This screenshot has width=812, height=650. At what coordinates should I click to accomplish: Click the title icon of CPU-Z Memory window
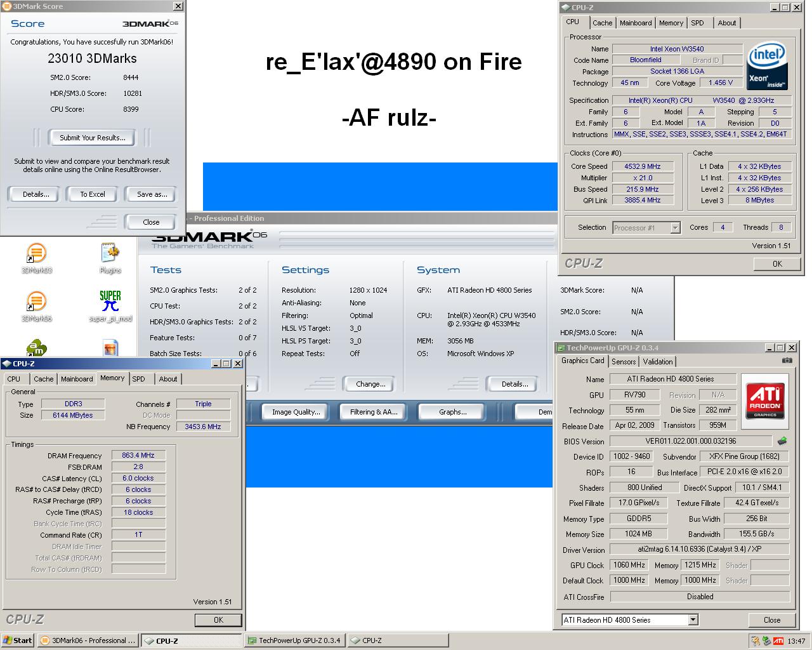click(x=6, y=364)
